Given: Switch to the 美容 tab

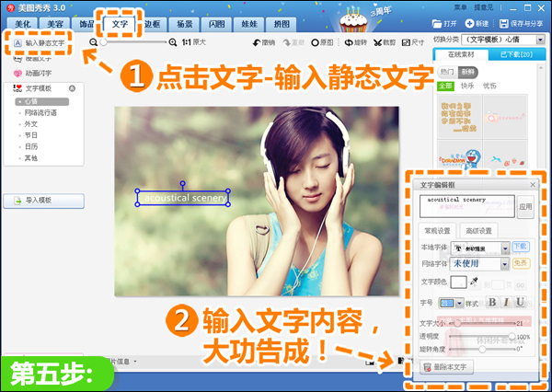Looking at the screenshot, I should pyautogui.click(x=55, y=24).
